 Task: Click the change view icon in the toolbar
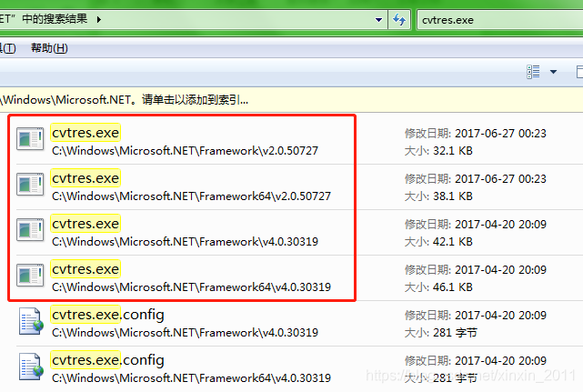(x=533, y=72)
